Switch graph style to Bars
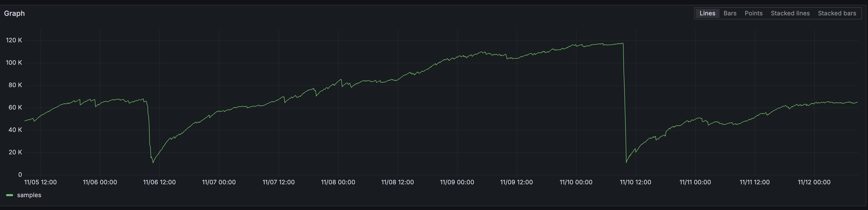Viewport: 868px width, 210px height. (x=730, y=13)
